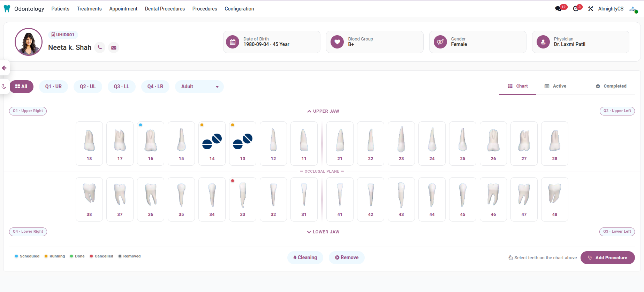Open the Procedures menu
The height and width of the screenshot is (292, 644).
pos(205,9)
